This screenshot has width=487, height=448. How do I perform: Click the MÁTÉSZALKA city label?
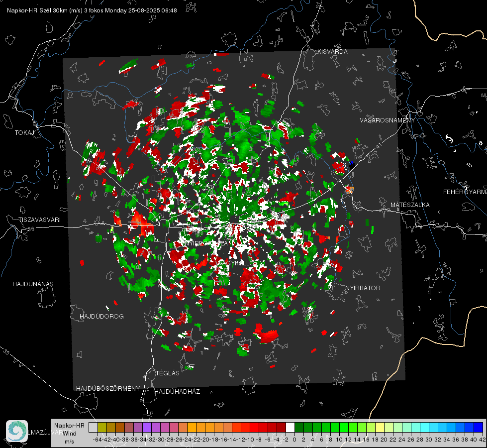coord(410,205)
